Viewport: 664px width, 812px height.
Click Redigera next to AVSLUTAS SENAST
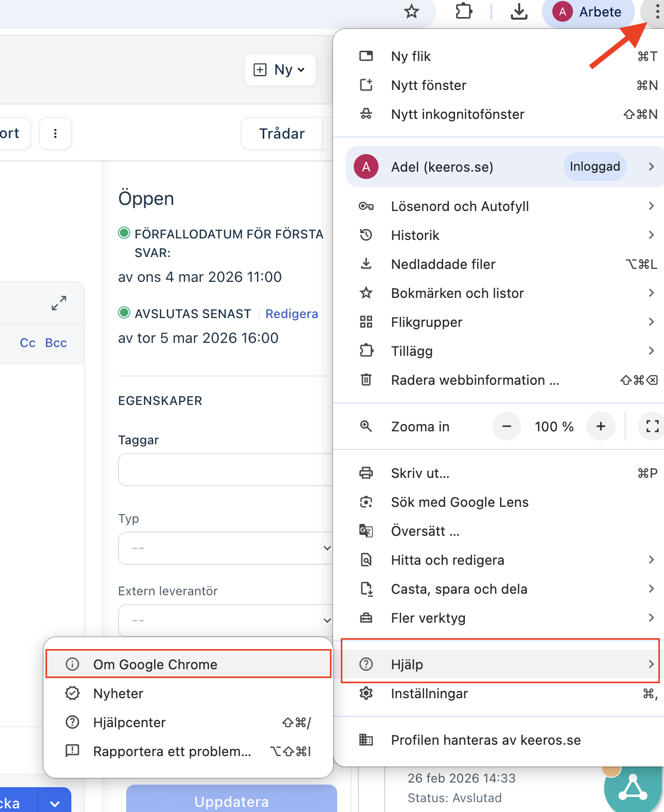click(292, 314)
